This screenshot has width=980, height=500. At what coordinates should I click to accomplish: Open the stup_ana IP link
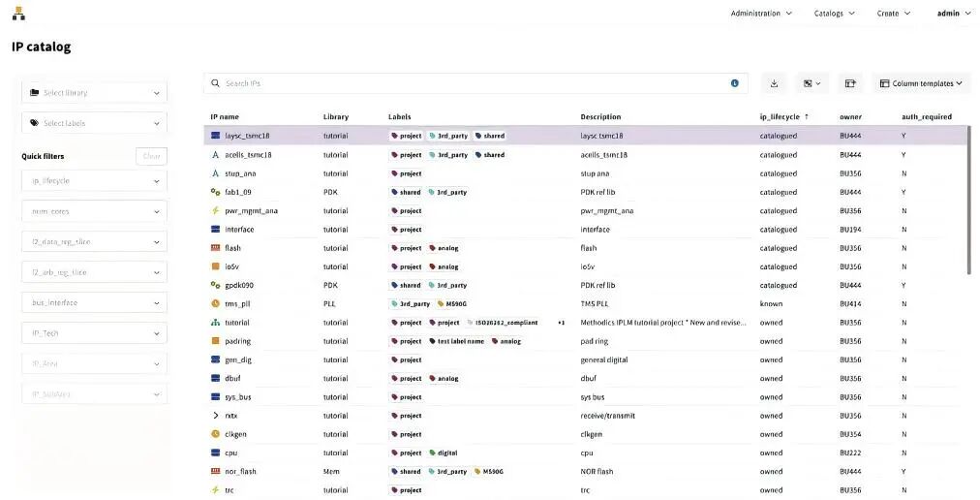tap(240, 173)
